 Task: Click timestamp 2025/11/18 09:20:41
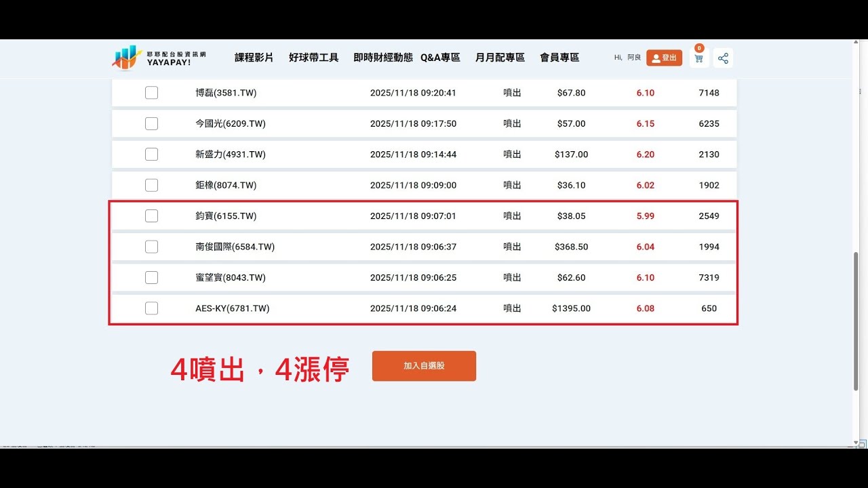tap(413, 93)
